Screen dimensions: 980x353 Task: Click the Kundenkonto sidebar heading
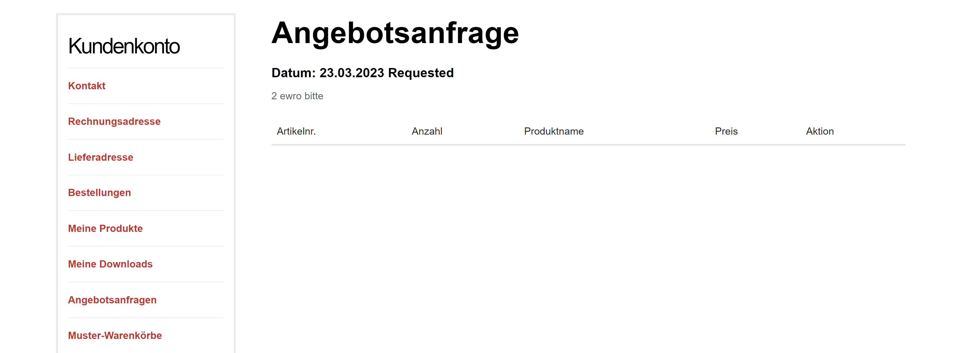[x=124, y=46]
